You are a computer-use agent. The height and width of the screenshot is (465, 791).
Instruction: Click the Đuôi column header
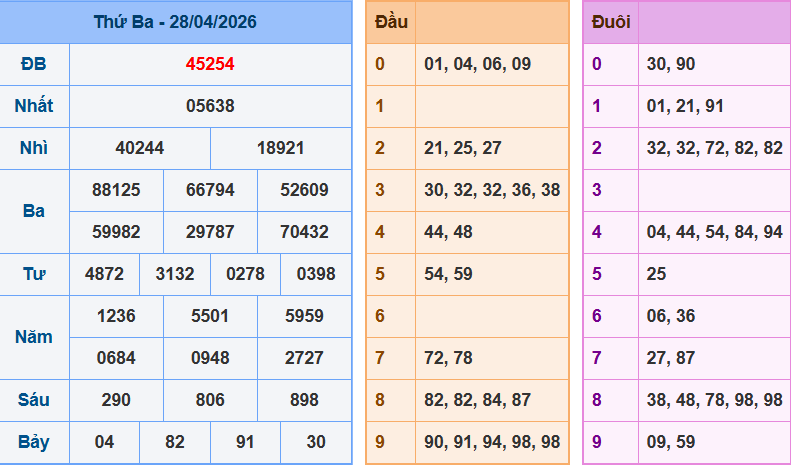[610, 22]
